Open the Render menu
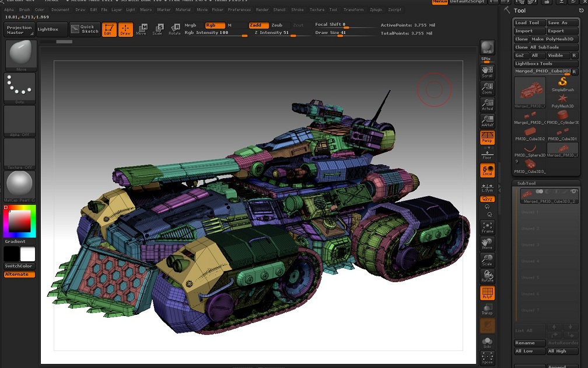The height and width of the screenshot is (368, 588). pos(262,10)
